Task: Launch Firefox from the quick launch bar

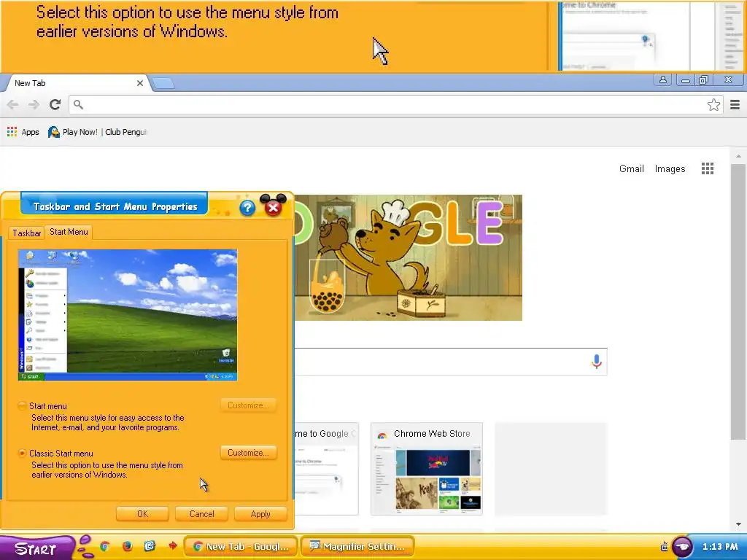Action: [x=127, y=546]
